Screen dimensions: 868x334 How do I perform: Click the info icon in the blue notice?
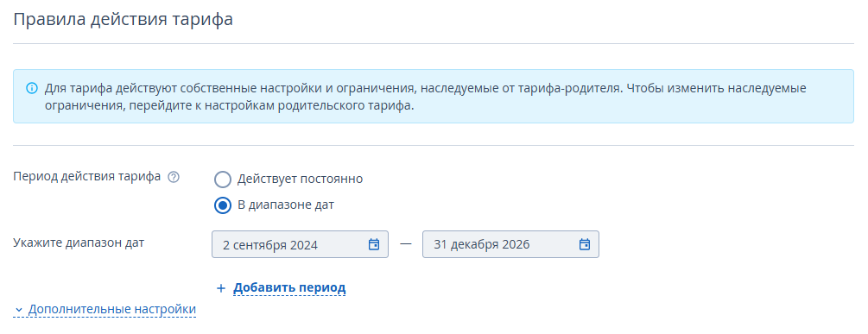pos(32,89)
